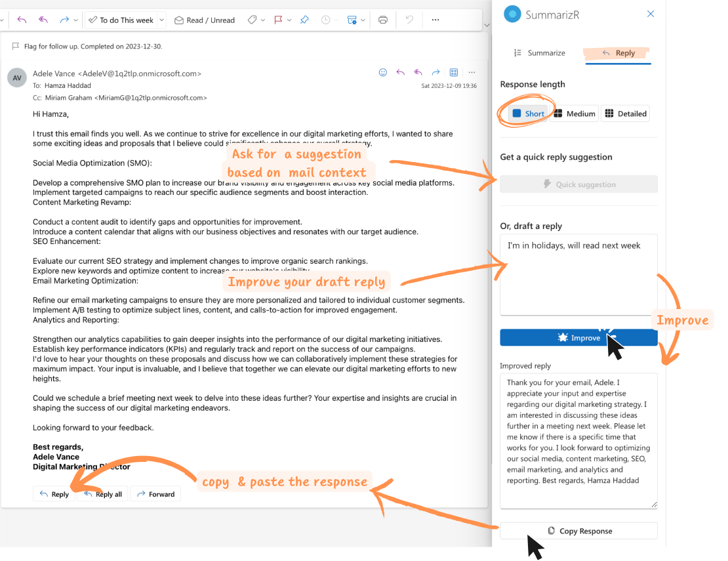The height and width of the screenshot is (561, 728).
Task: Print the email with printer icon
Action: click(383, 20)
